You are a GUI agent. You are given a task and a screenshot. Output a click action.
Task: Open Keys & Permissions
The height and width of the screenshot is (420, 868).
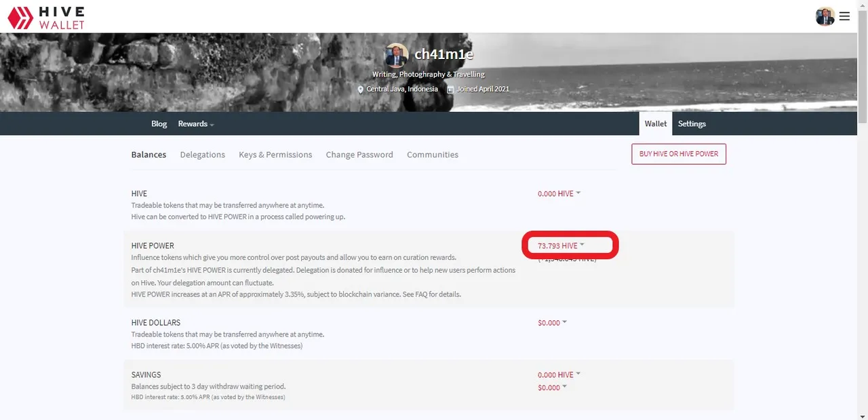(275, 154)
